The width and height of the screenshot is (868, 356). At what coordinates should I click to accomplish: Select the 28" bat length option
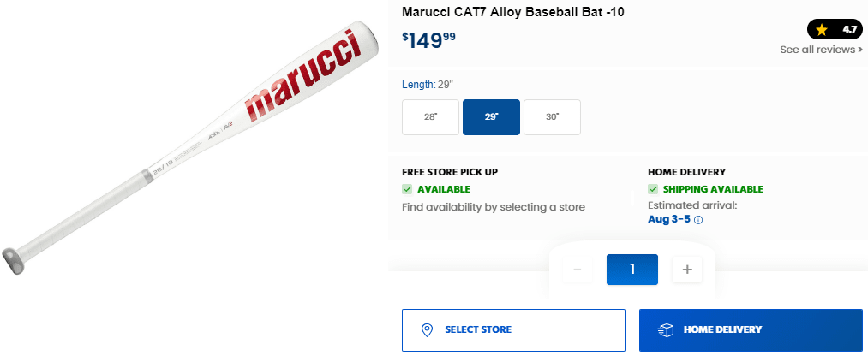click(x=430, y=117)
